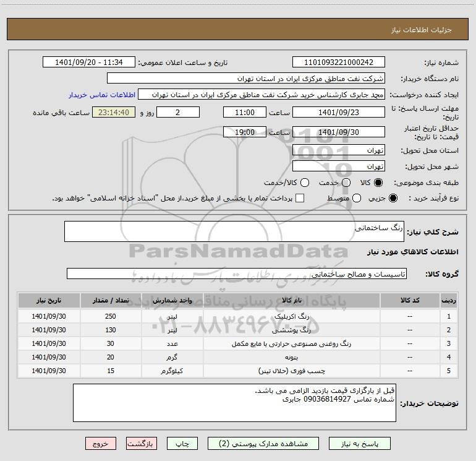Click the unit cell گرم in the بتونه row
The height and width of the screenshot is (461, 476).
point(172,358)
